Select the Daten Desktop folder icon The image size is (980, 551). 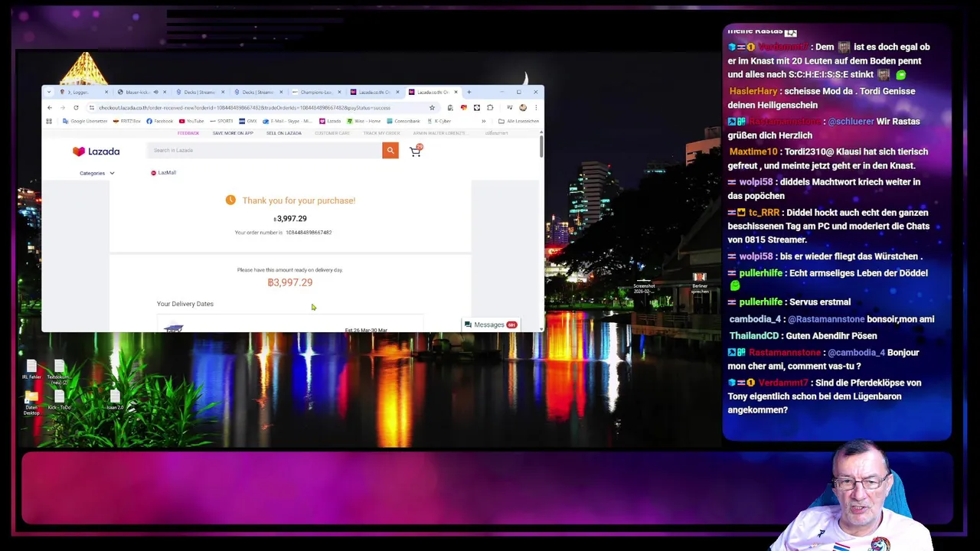31,403
